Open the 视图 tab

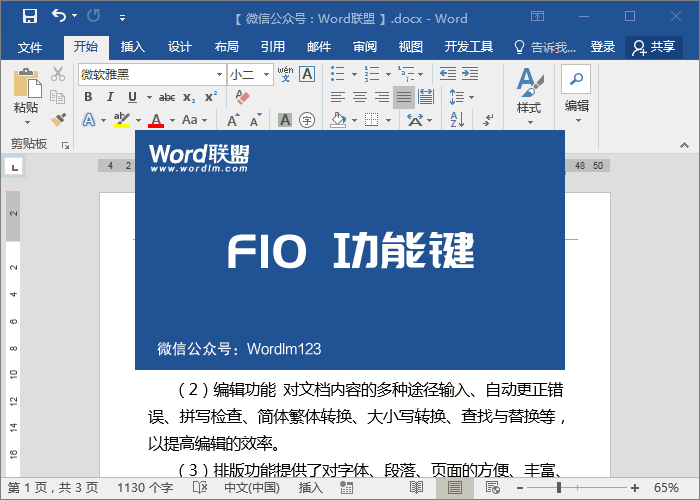(x=411, y=47)
